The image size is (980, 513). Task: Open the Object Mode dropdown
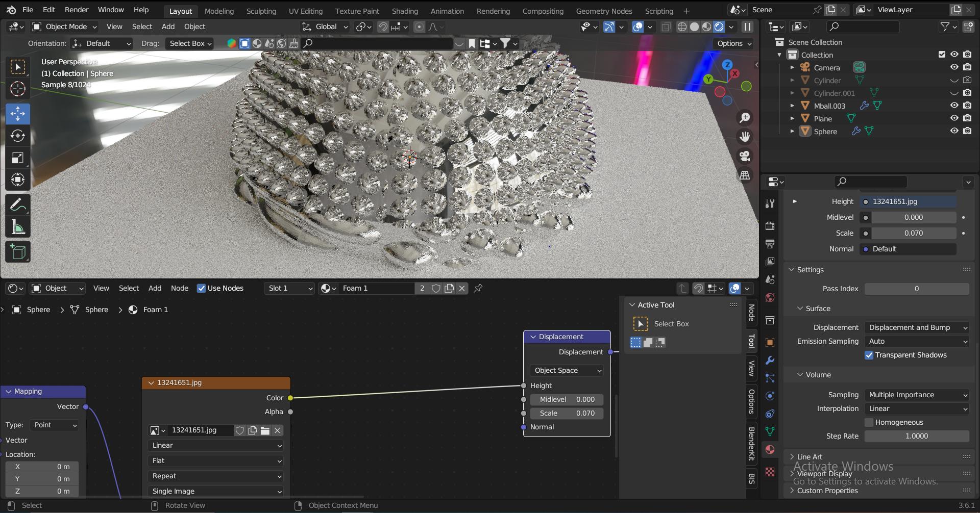[64, 27]
